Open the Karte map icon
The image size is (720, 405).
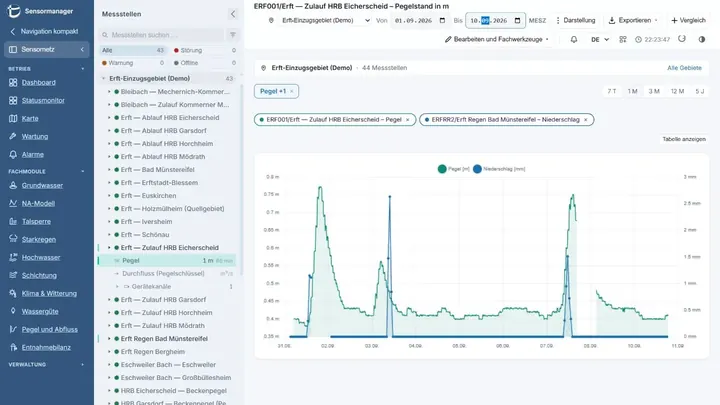point(13,118)
